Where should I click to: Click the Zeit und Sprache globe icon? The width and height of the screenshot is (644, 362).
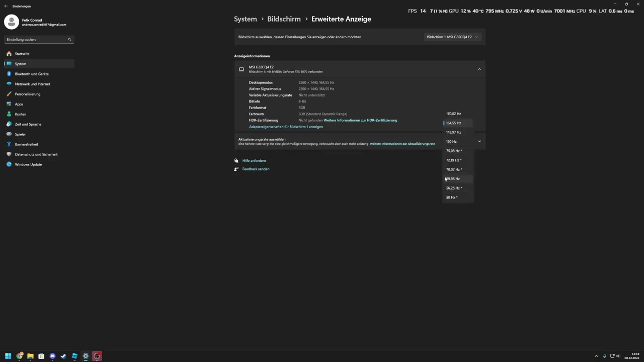9,124
